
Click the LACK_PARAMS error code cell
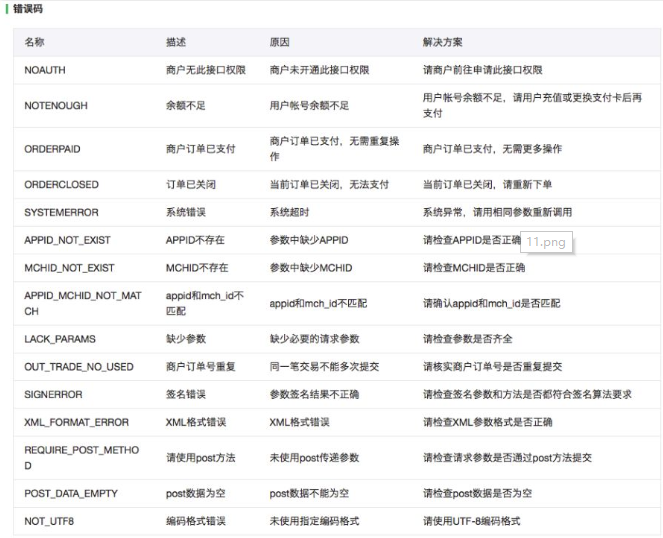pyautogui.click(x=60, y=339)
